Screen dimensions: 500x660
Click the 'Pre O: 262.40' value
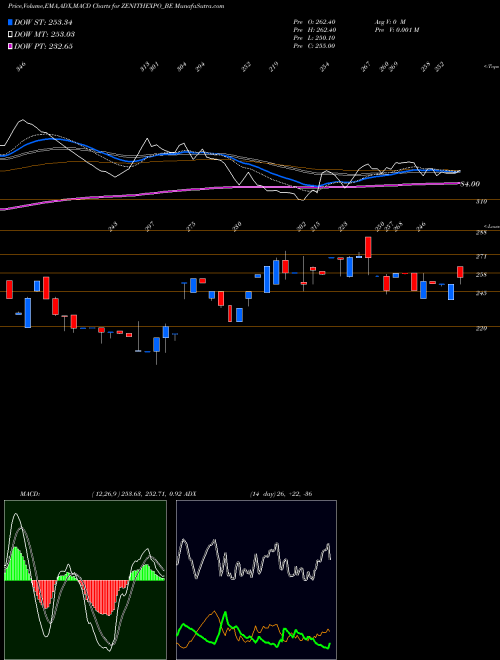[314, 21]
